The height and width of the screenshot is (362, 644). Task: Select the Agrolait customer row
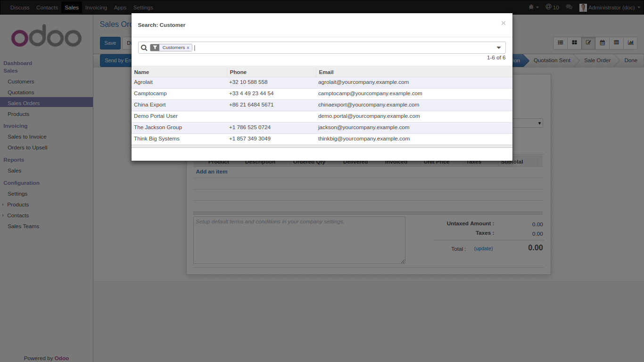click(322, 82)
